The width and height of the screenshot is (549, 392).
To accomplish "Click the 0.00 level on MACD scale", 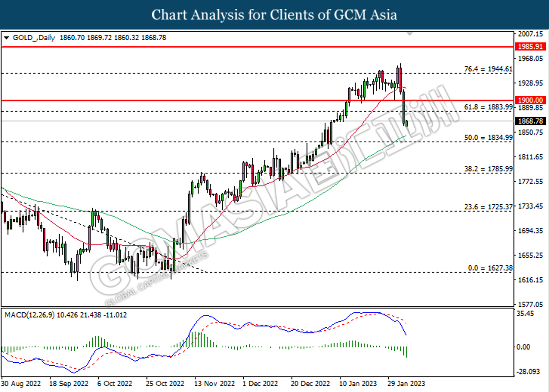I will [523, 347].
